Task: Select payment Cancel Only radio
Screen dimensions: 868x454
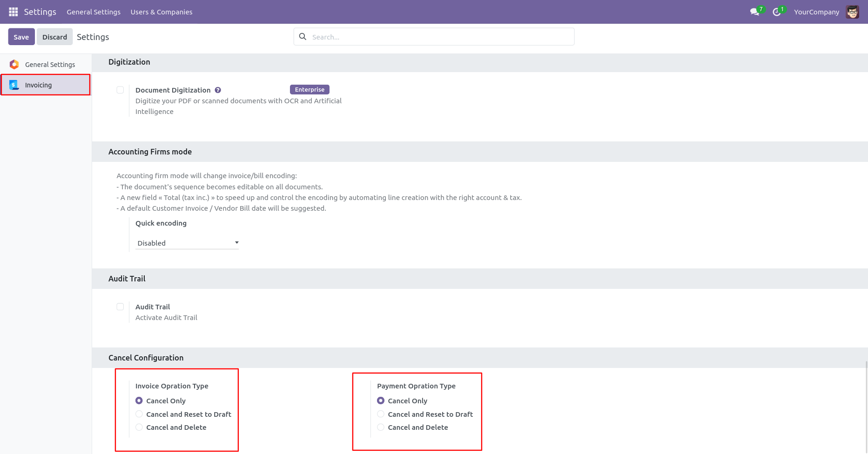Action: (x=381, y=401)
